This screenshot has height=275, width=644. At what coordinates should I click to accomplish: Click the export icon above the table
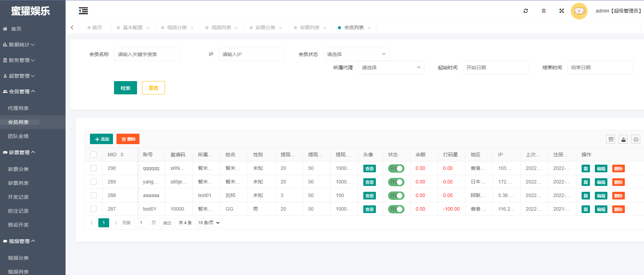[x=623, y=139]
